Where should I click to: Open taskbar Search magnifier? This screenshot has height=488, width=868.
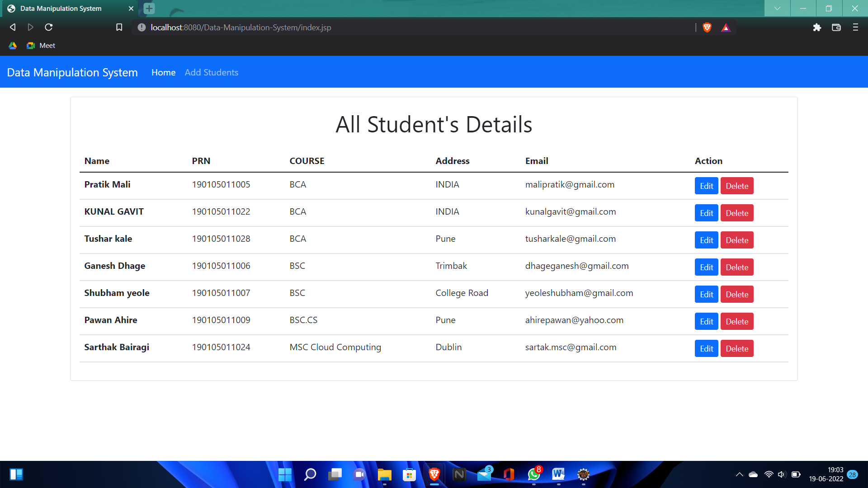[310, 474]
